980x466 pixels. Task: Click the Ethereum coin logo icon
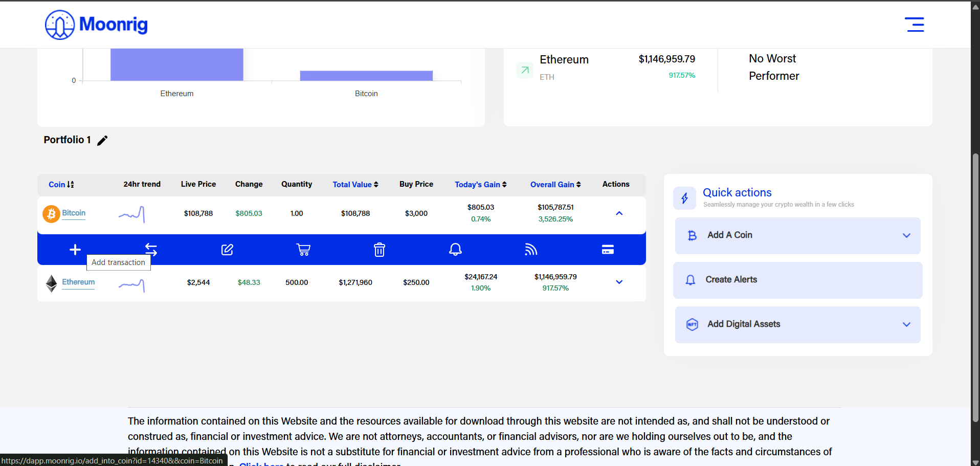click(x=51, y=283)
